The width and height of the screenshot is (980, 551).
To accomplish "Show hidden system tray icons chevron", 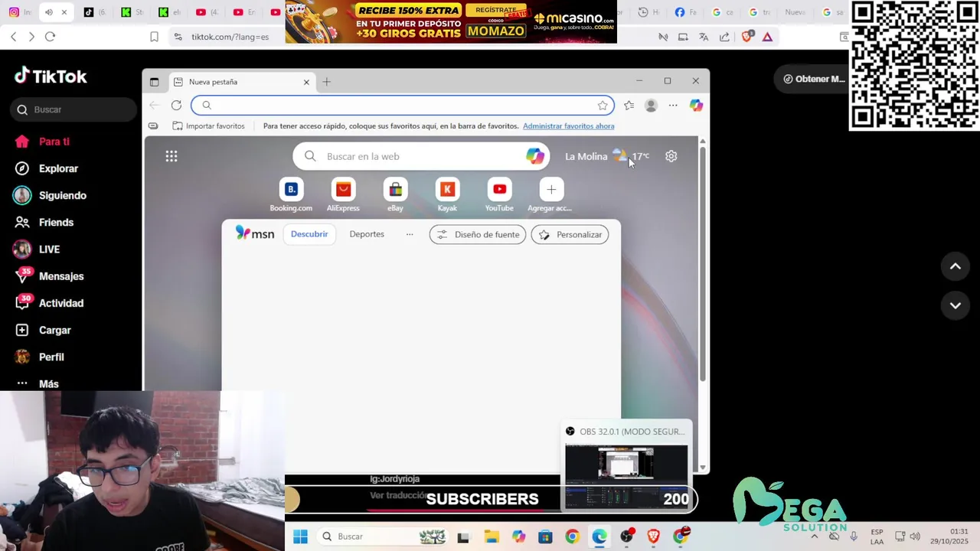I will pyautogui.click(x=814, y=536).
